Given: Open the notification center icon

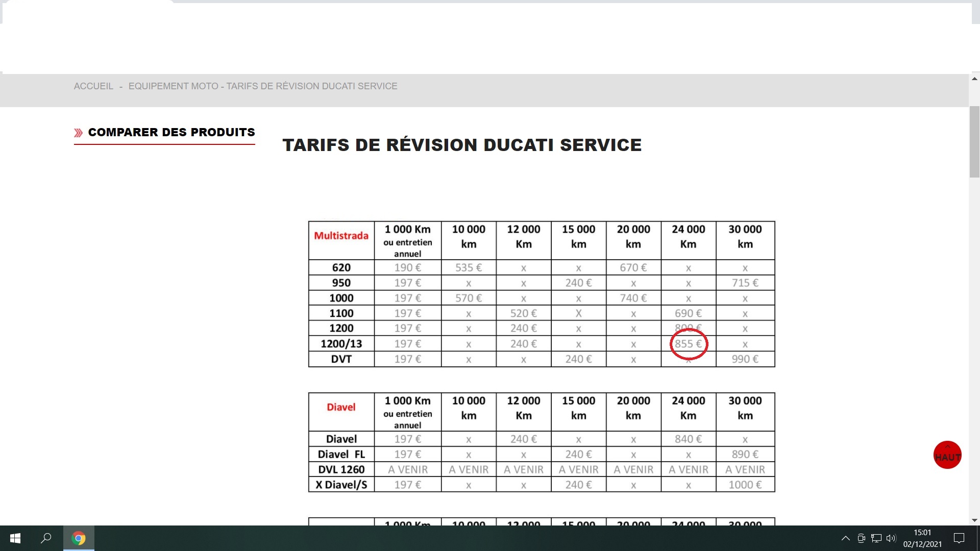Looking at the screenshot, I should pyautogui.click(x=959, y=538).
